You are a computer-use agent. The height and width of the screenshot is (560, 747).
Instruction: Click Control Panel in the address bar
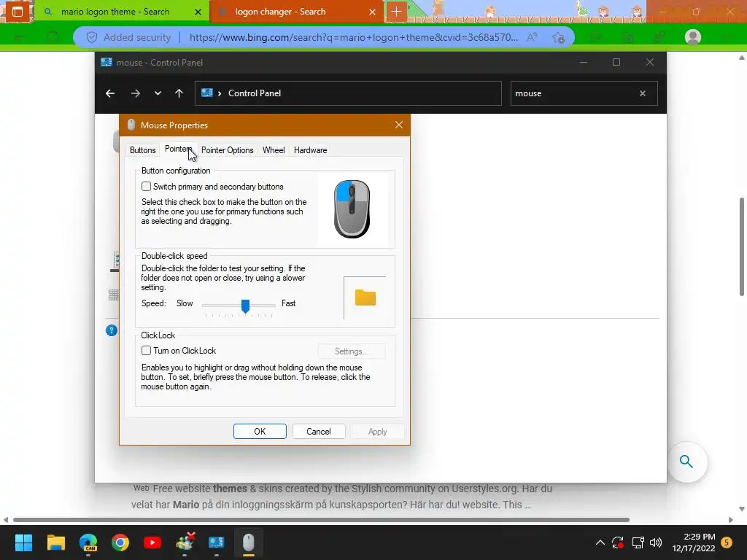255,93
